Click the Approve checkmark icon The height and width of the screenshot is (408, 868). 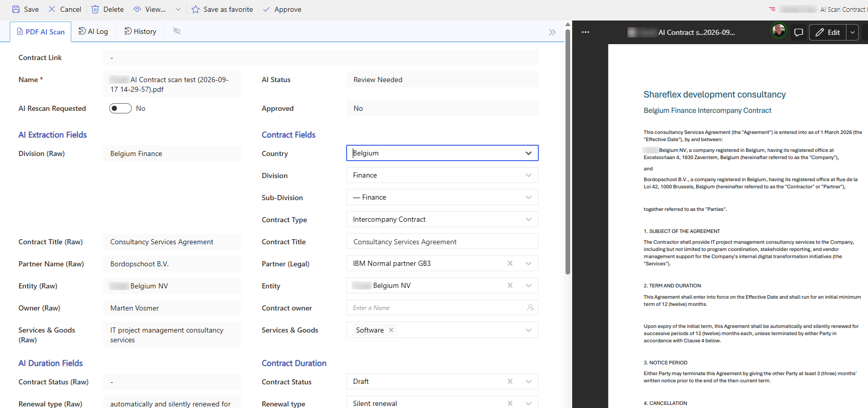pos(266,9)
